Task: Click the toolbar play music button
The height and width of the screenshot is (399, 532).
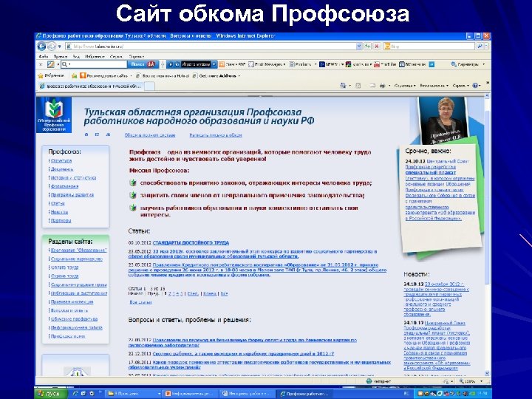Action: tap(171, 64)
